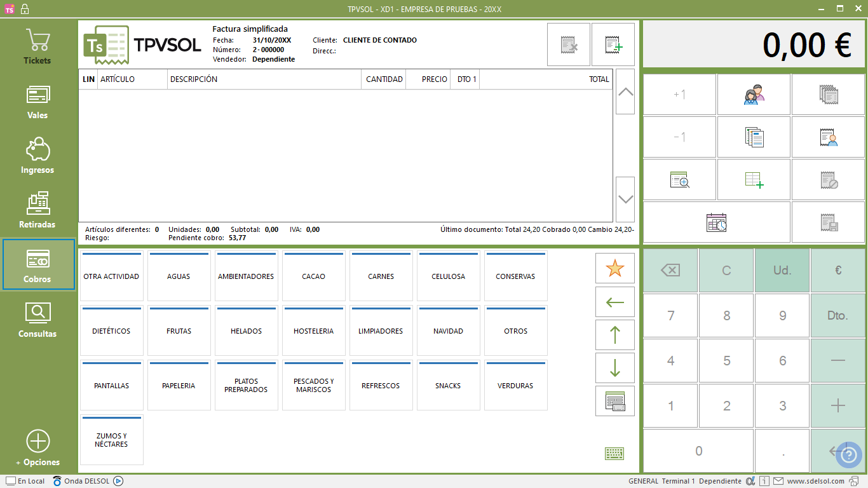This screenshot has height=488, width=868.
Task: Click the decimal point key
Action: [x=782, y=451]
